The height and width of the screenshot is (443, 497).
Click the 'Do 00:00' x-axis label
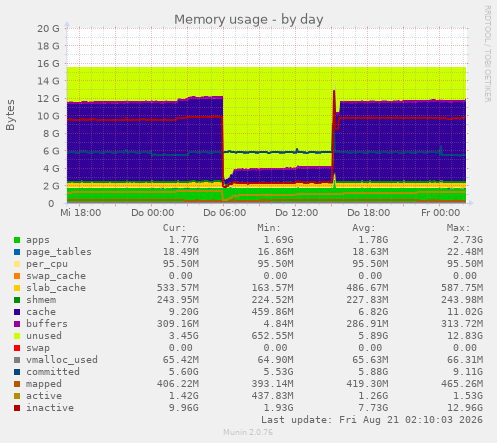(x=153, y=213)
